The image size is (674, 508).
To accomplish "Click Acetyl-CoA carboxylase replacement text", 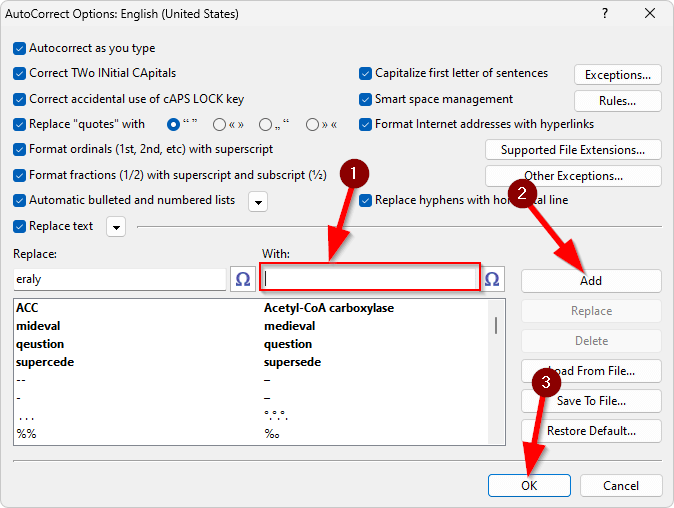I will click(329, 308).
